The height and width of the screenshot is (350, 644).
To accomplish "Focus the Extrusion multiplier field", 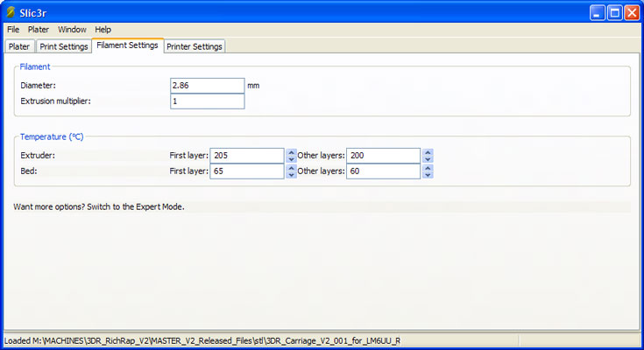I will point(207,101).
